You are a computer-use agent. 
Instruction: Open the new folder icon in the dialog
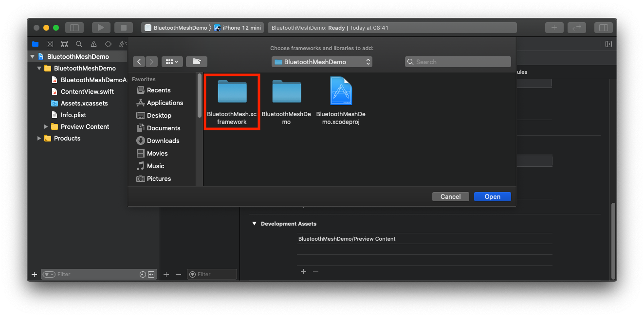click(x=196, y=61)
